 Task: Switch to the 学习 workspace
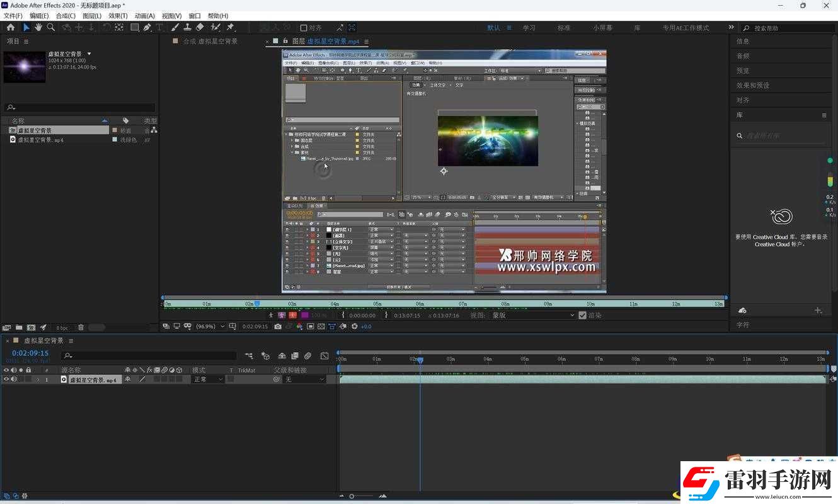[529, 28]
